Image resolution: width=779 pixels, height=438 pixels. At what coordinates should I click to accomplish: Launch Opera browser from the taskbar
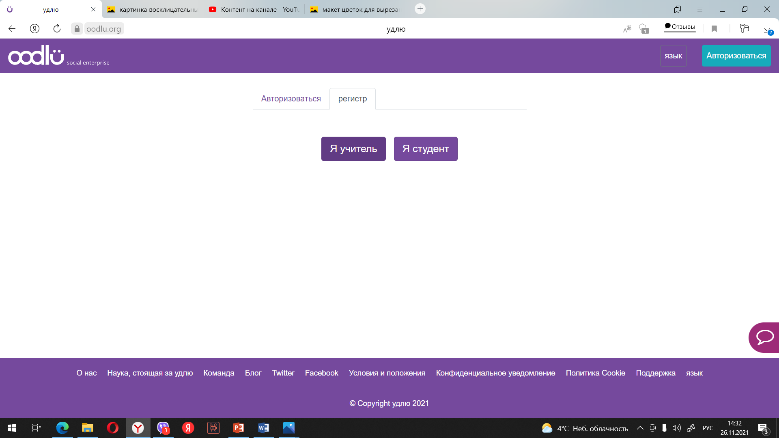pyautogui.click(x=113, y=427)
